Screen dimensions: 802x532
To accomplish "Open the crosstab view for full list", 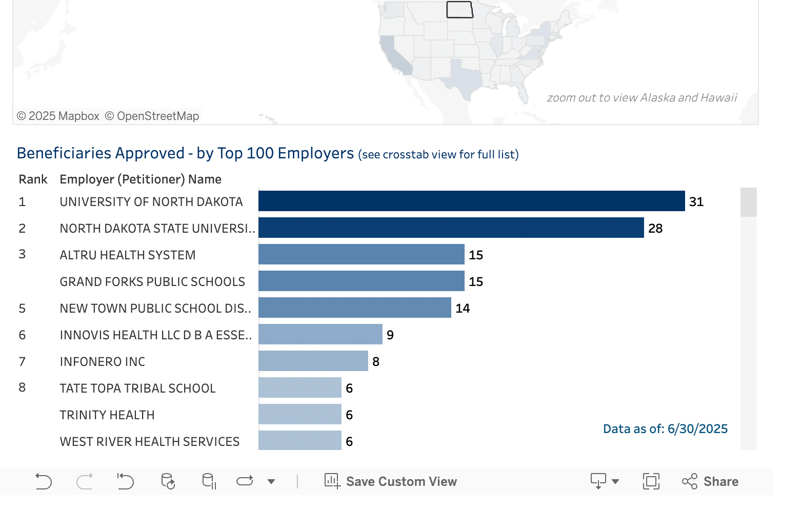I will 438,154.
